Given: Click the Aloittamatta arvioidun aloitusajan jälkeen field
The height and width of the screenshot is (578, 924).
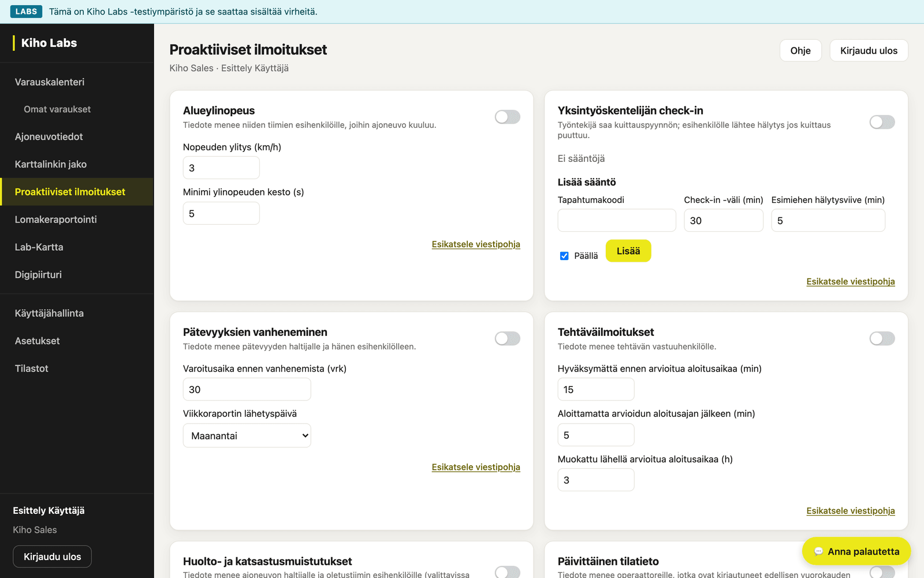Looking at the screenshot, I should (596, 435).
